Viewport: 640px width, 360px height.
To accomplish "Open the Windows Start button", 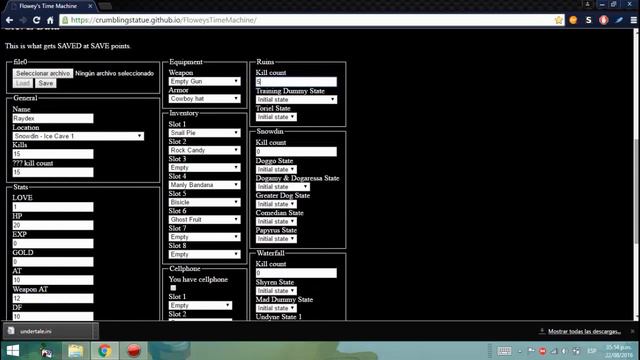I will tap(13, 351).
